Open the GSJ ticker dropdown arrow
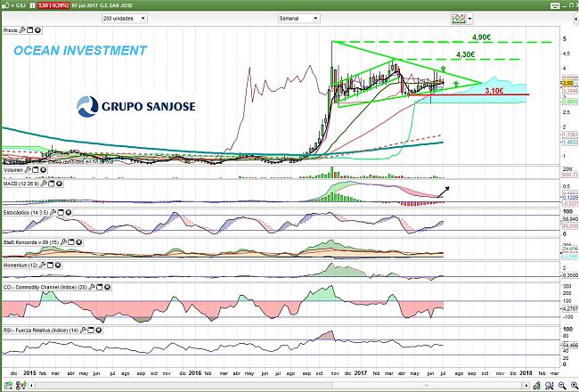This screenshot has height=392, width=579. coord(12,5)
